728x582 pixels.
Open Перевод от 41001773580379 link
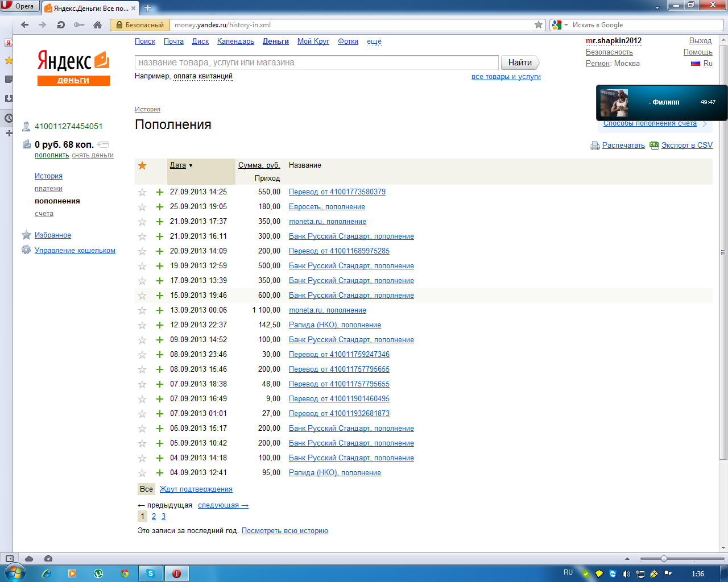tap(337, 192)
